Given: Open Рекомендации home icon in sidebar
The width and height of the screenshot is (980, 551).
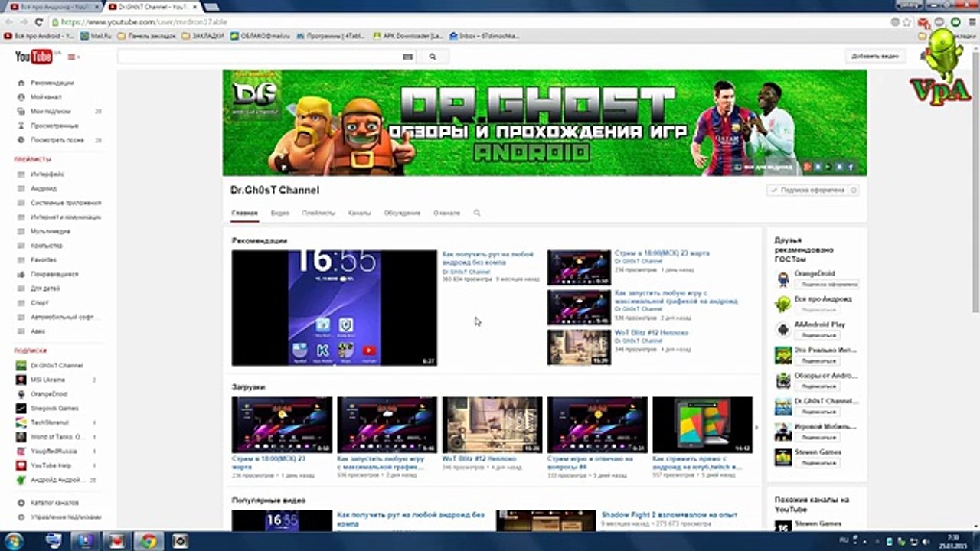Looking at the screenshot, I should pos(21,83).
